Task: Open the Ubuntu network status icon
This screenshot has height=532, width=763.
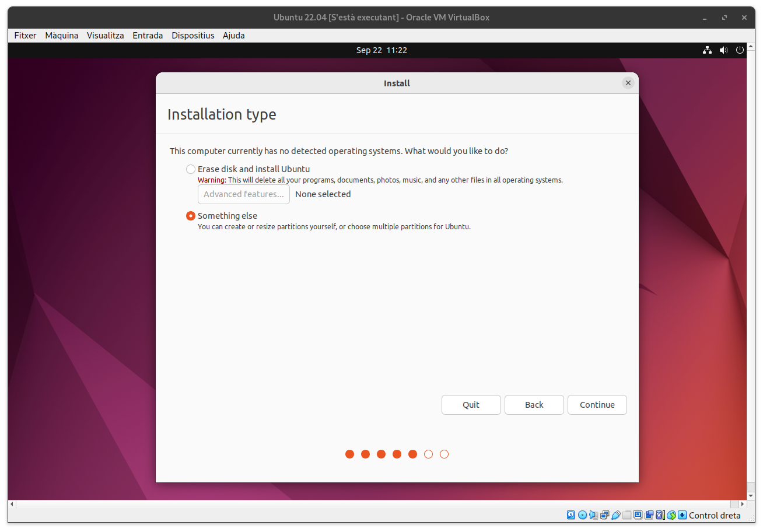Action: tap(707, 50)
